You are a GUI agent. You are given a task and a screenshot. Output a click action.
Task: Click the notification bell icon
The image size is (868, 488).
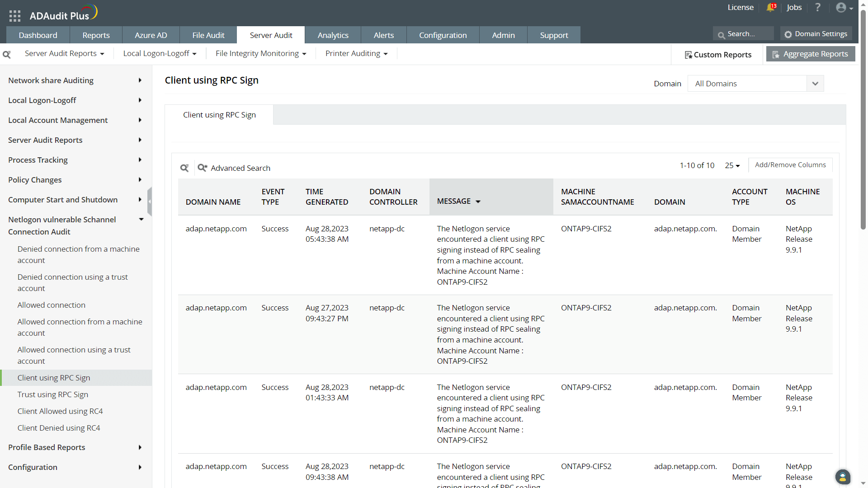(x=771, y=8)
